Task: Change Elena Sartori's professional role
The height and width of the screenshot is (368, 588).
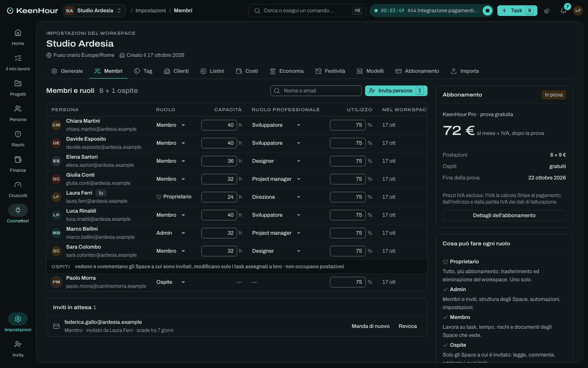Action: point(276,161)
